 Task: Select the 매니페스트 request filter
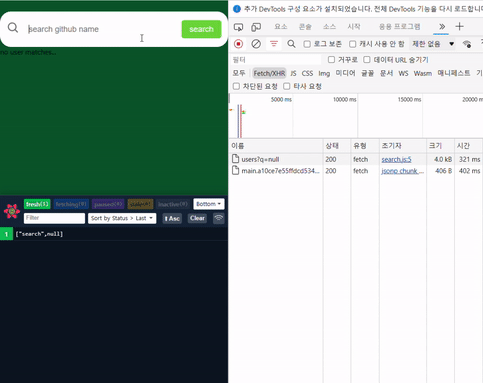click(x=454, y=73)
